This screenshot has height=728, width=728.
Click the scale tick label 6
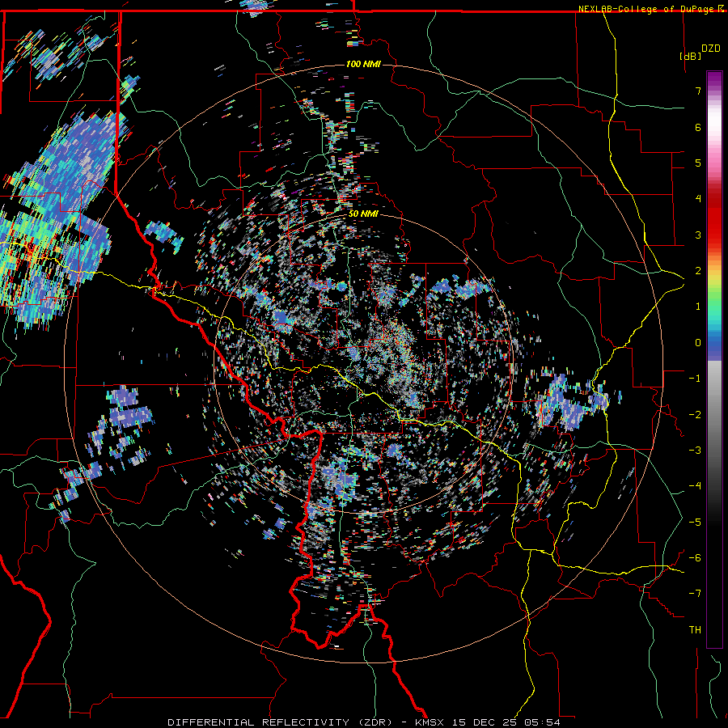(x=698, y=127)
